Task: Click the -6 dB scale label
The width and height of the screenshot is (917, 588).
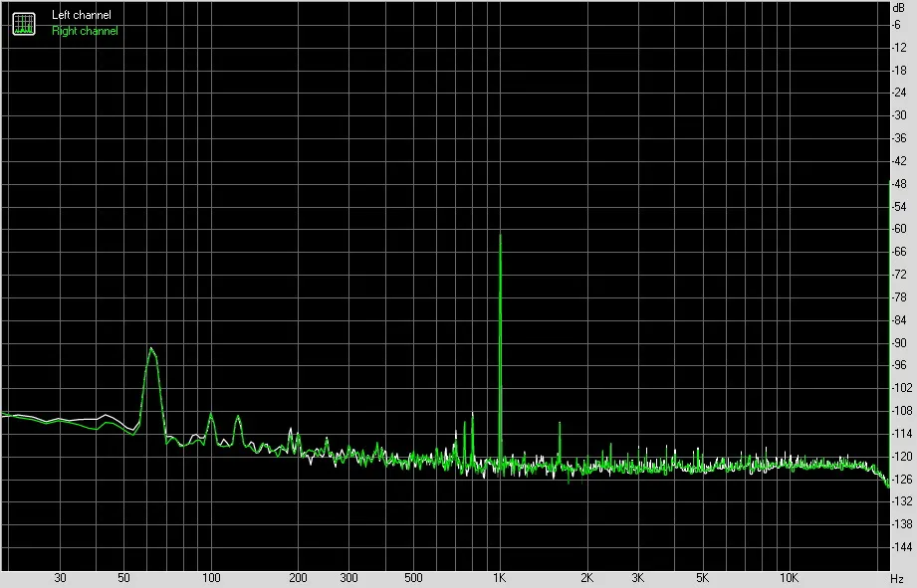Action: (x=896, y=25)
